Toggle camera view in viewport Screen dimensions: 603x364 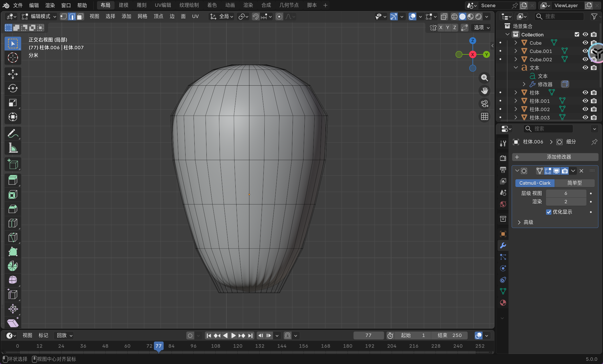484,104
